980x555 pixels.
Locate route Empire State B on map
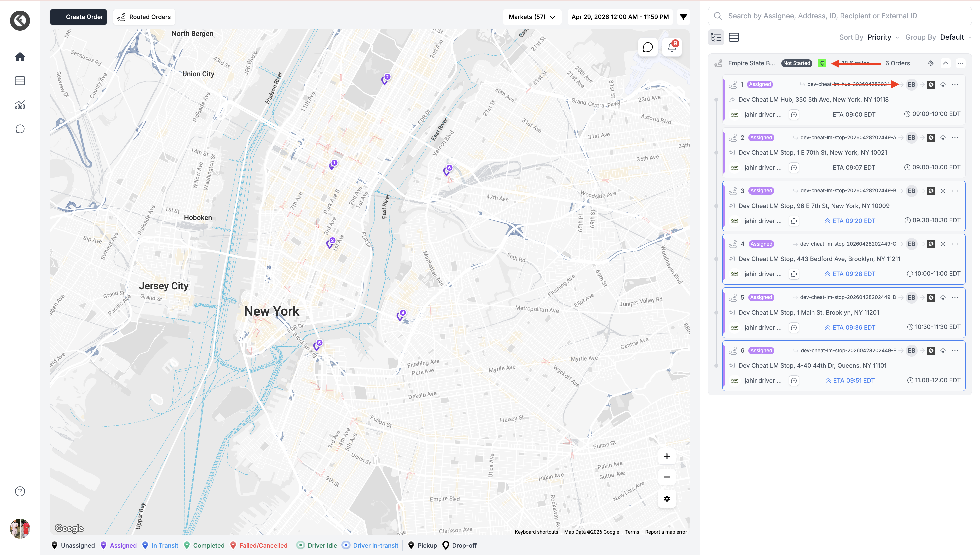pos(930,63)
